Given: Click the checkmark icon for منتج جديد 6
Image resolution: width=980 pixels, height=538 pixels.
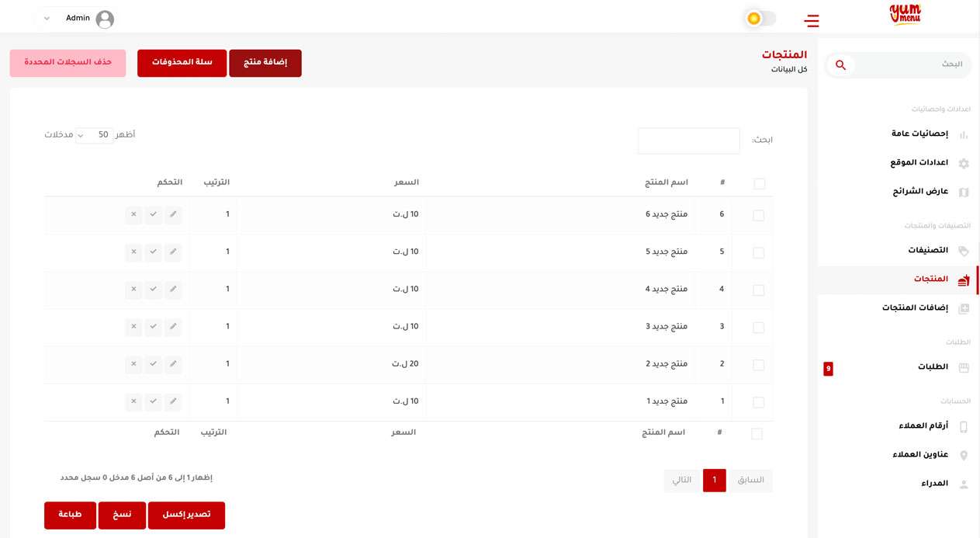Looking at the screenshot, I should pyautogui.click(x=154, y=214).
